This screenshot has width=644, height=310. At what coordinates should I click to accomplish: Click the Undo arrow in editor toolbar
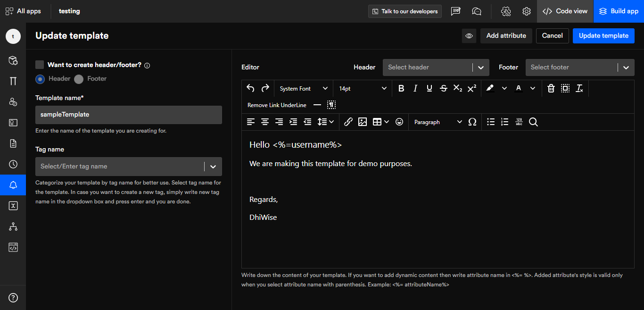click(250, 88)
